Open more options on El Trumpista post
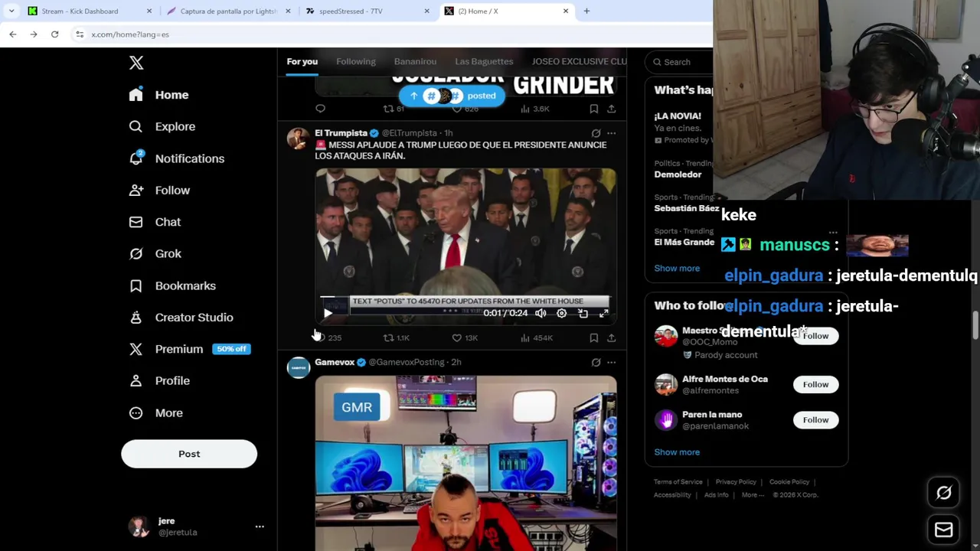 point(611,133)
